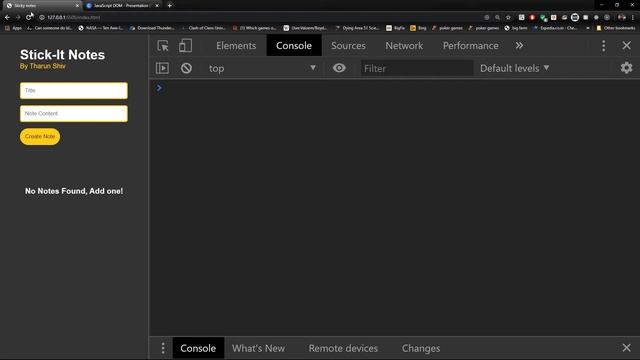Focus the Title input field
The width and height of the screenshot is (640, 360).
tap(74, 90)
